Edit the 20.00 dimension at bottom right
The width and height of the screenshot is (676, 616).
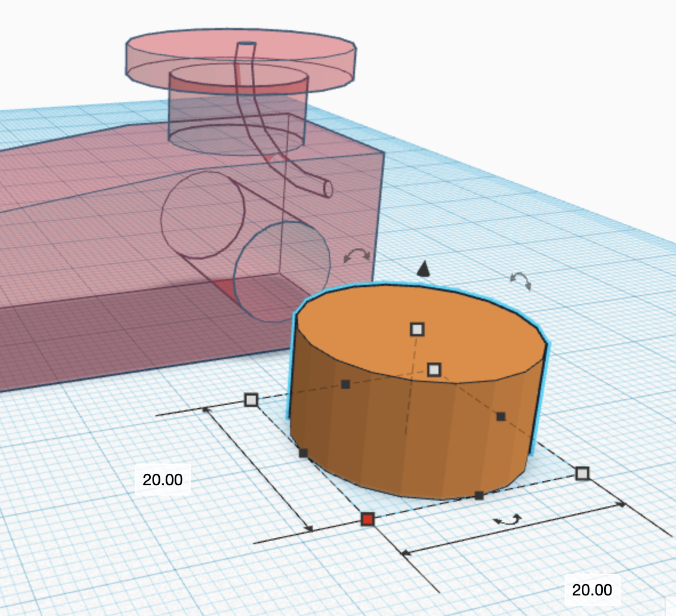point(592,590)
